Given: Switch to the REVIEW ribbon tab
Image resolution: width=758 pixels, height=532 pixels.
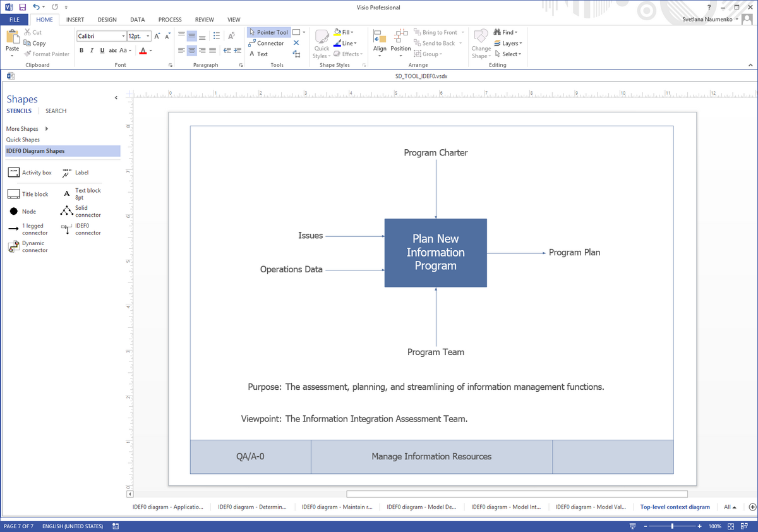Looking at the screenshot, I should [204, 20].
